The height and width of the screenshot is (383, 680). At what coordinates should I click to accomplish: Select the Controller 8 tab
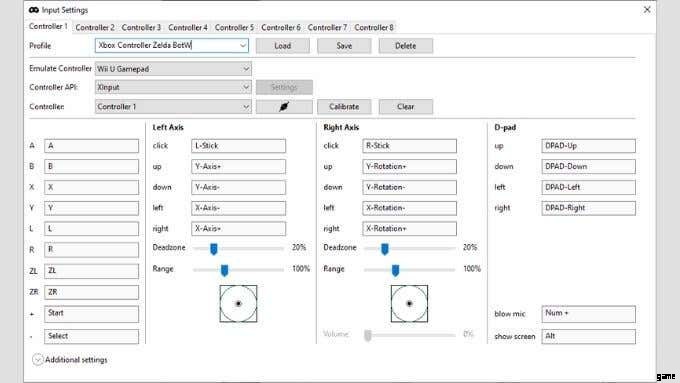(374, 27)
